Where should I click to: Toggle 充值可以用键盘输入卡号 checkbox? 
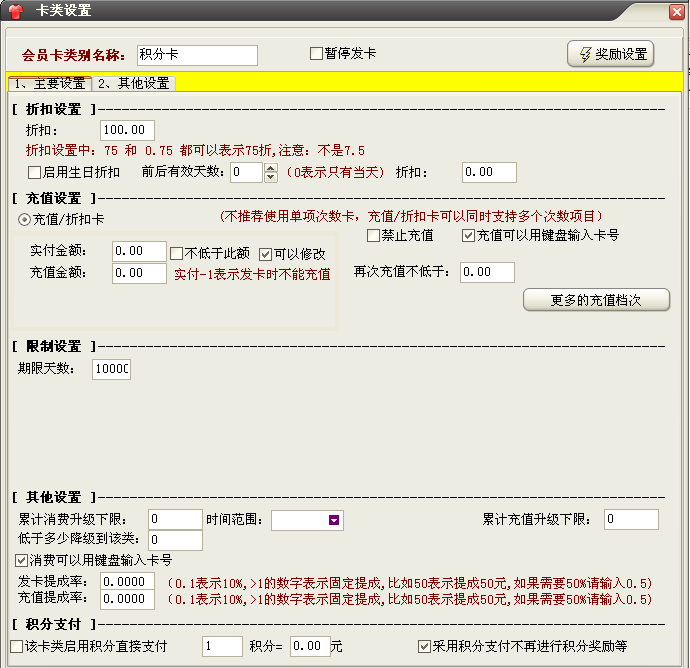[468, 236]
